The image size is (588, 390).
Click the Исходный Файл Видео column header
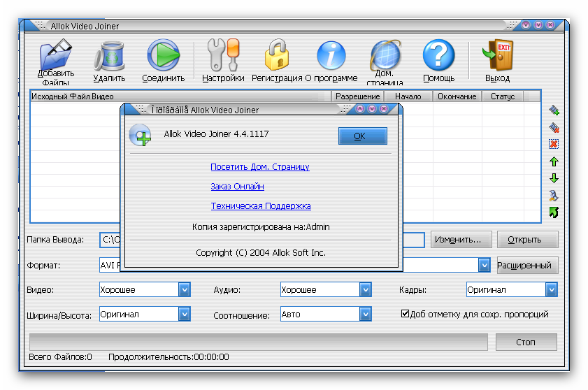pos(181,96)
